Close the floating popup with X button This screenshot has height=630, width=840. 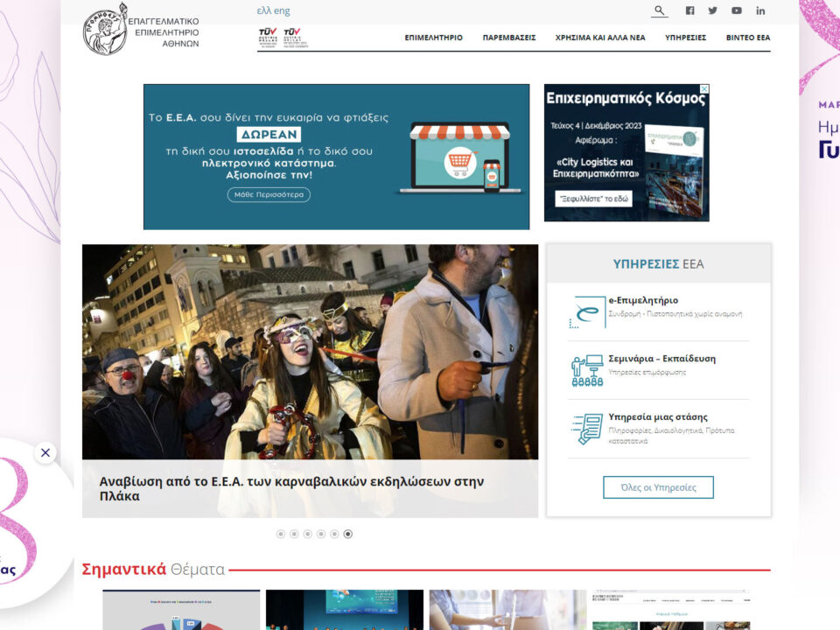click(x=45, y=452)
